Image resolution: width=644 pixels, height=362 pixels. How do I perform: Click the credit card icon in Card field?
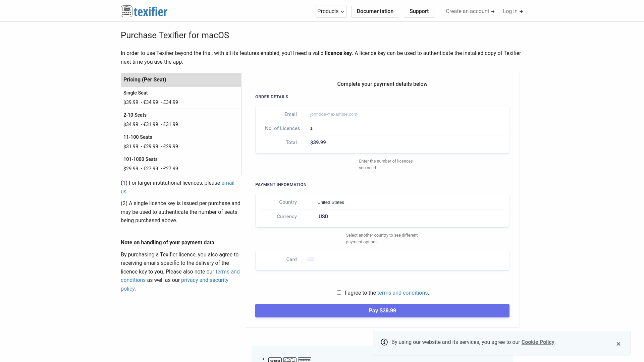pyautogui.click(x=311, y=259)
